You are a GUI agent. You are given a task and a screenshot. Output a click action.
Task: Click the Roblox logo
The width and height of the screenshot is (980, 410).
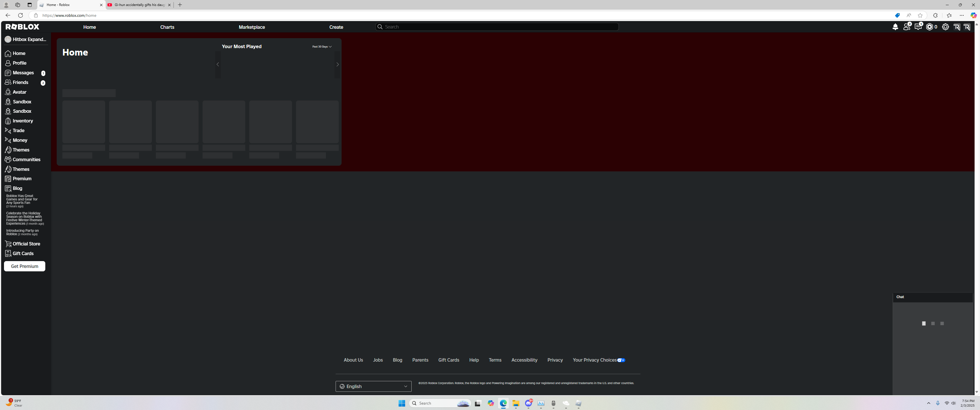(x=23, y=27)
